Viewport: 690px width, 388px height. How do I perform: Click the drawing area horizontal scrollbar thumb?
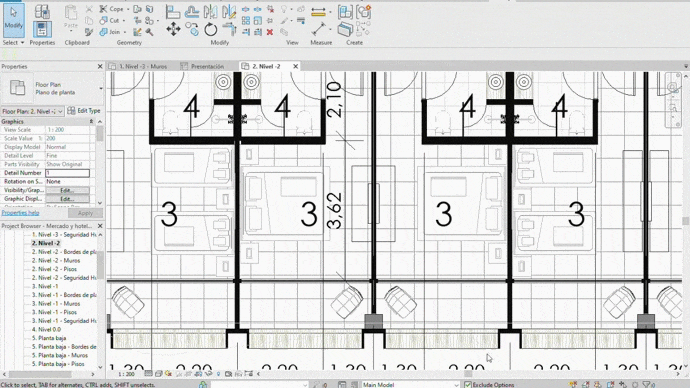coord(468,374)
